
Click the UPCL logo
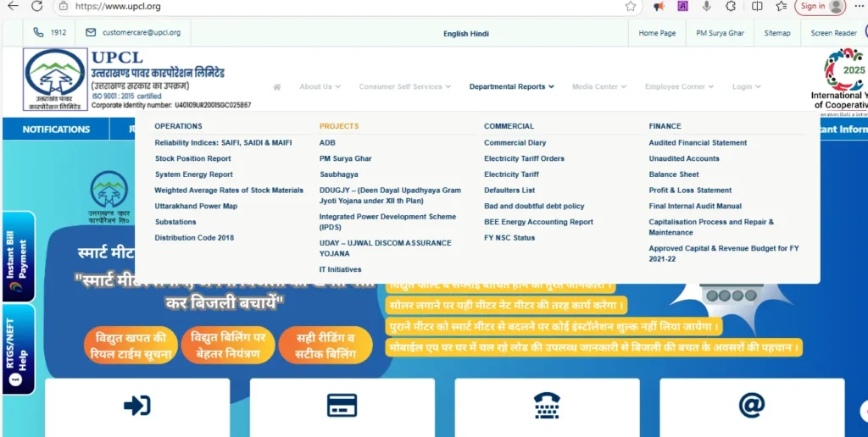(x=55, y=80)
